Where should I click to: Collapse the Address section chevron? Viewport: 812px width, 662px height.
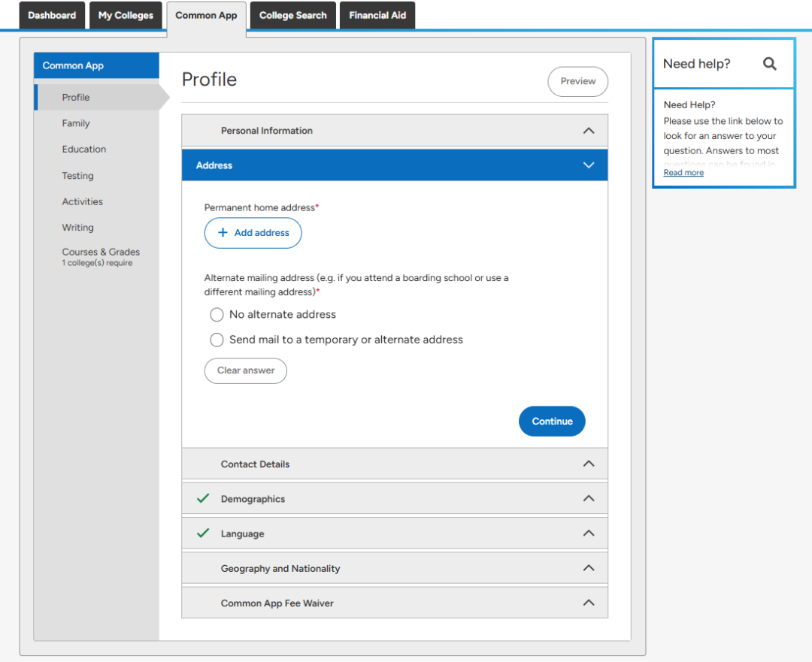click(589, 165)
